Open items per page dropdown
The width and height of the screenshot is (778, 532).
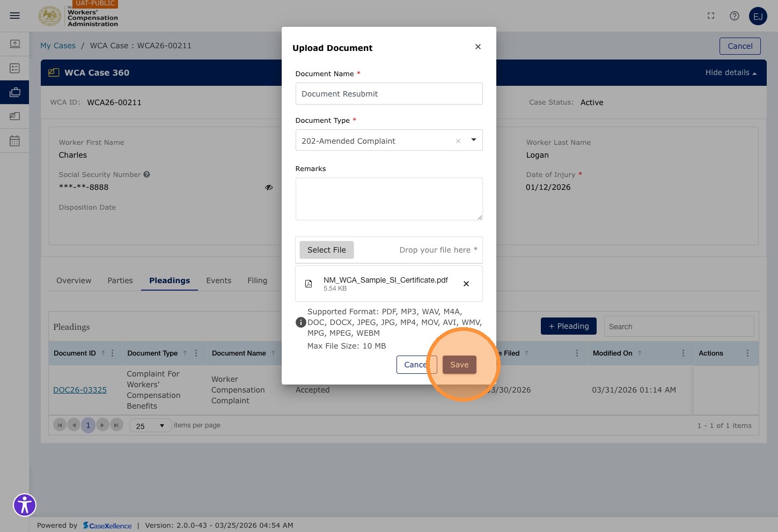pyautogui.click(x=151, y=426)
